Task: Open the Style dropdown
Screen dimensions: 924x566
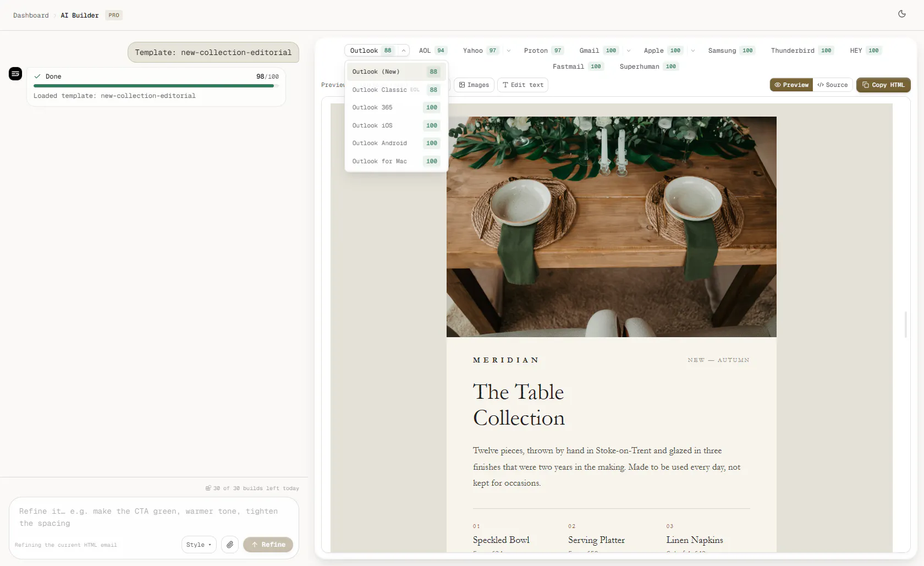Action: 199,545
